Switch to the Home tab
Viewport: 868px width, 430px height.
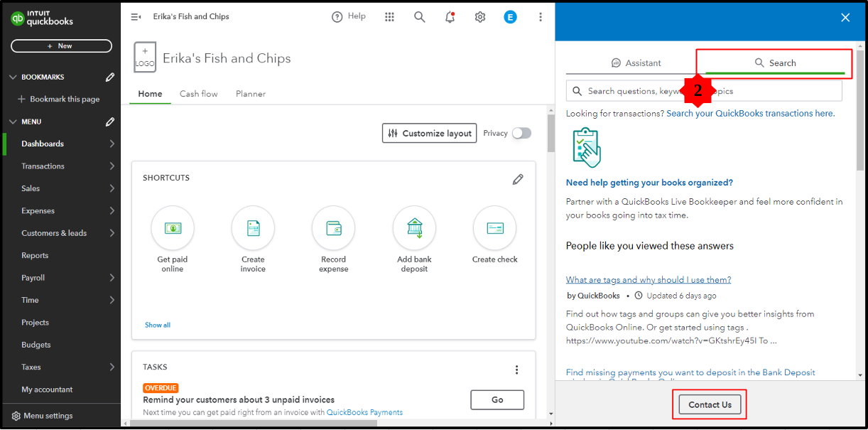point(150,94)
